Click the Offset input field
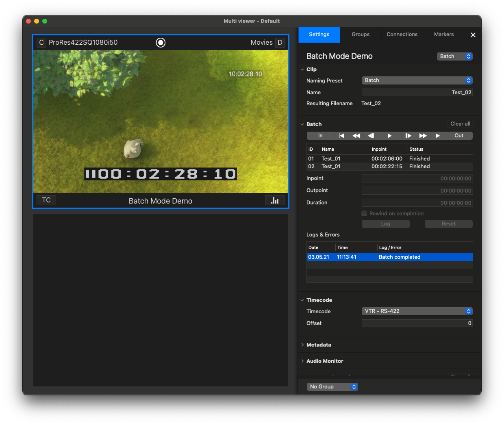This screenshot has height=425, width=504. click(417, 323)
